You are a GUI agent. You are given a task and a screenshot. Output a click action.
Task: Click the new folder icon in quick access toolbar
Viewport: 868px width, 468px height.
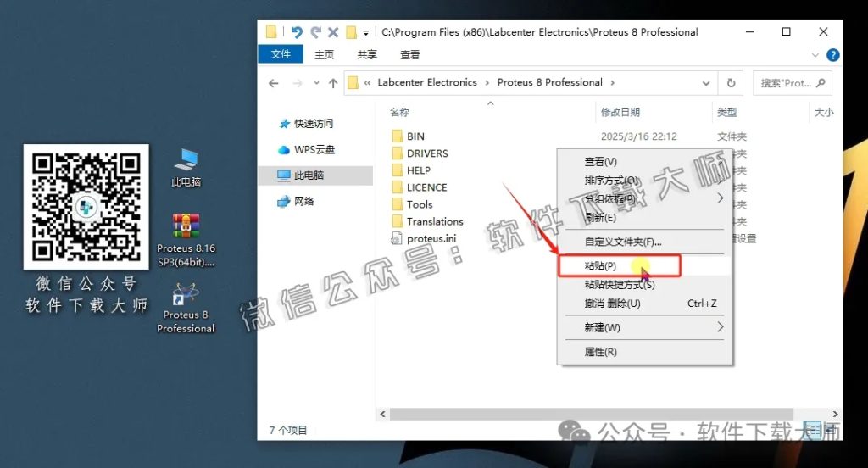tap(351, 32)
